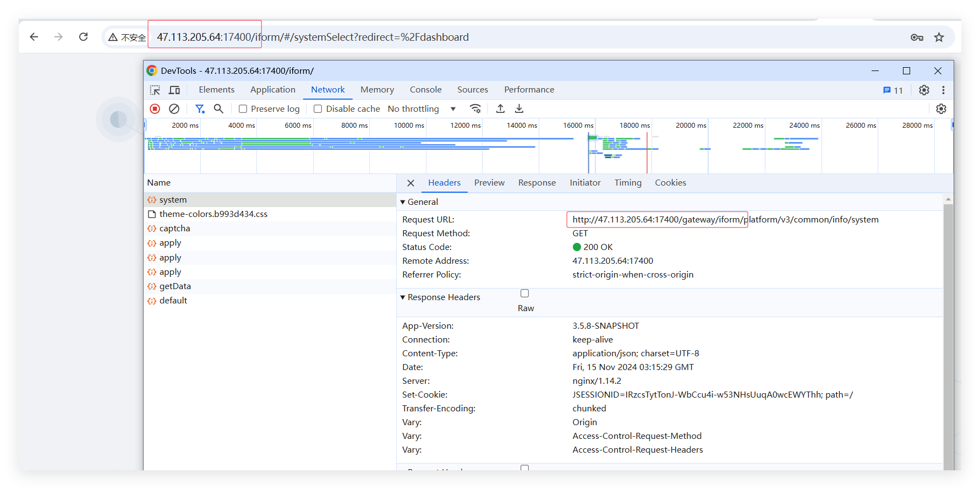The height and width of the screenshot is (489, 980).
Task: Enable the Preserve log checkbox
Action: pyautogui.click(x=243, y=109)
